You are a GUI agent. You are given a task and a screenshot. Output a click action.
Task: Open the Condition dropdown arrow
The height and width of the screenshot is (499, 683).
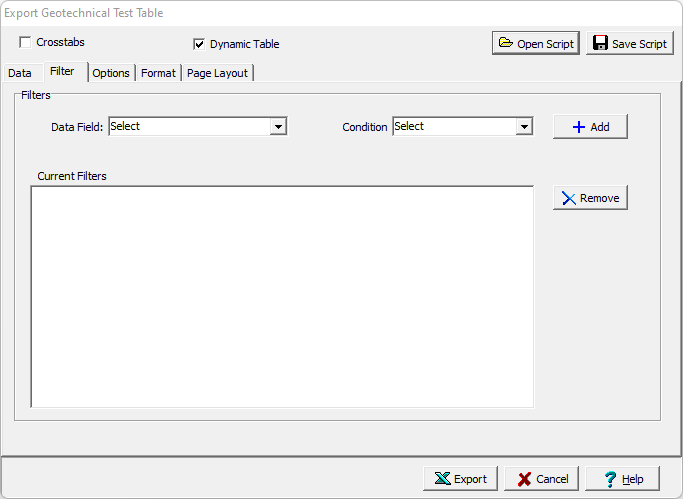pos(523,127)
